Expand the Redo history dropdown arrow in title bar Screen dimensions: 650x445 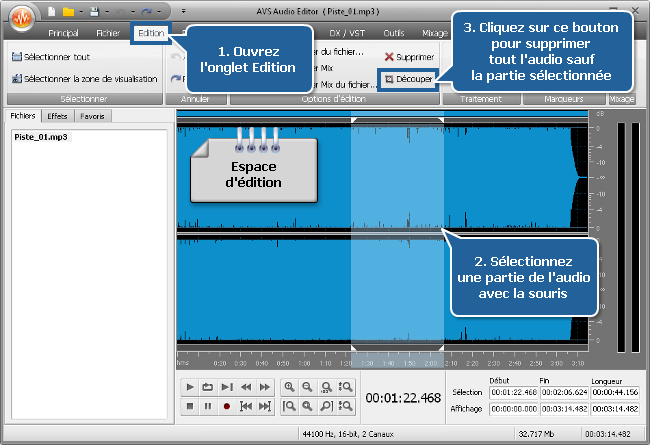(x=159, y=12)
